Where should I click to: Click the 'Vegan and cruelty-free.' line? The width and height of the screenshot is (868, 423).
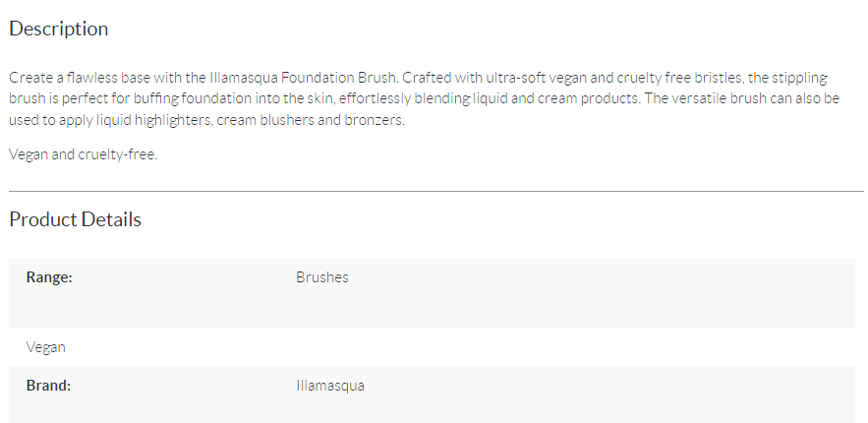(84, 154)
